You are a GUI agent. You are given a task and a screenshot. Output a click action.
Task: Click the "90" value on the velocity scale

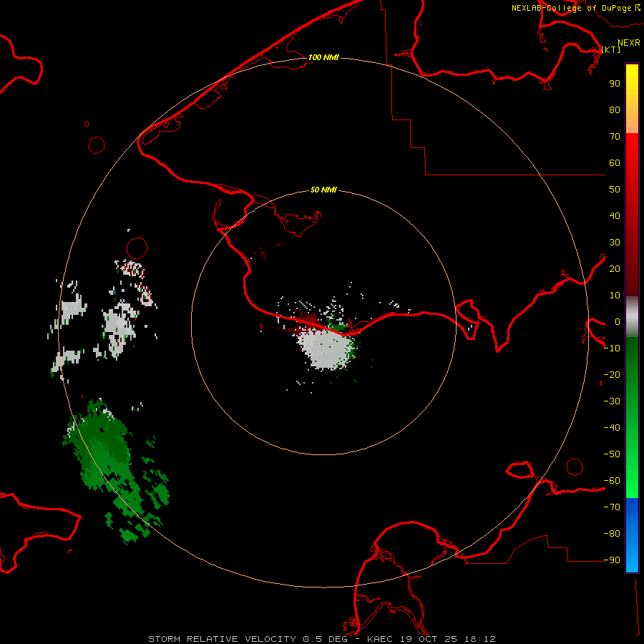[x=615, y=84]
